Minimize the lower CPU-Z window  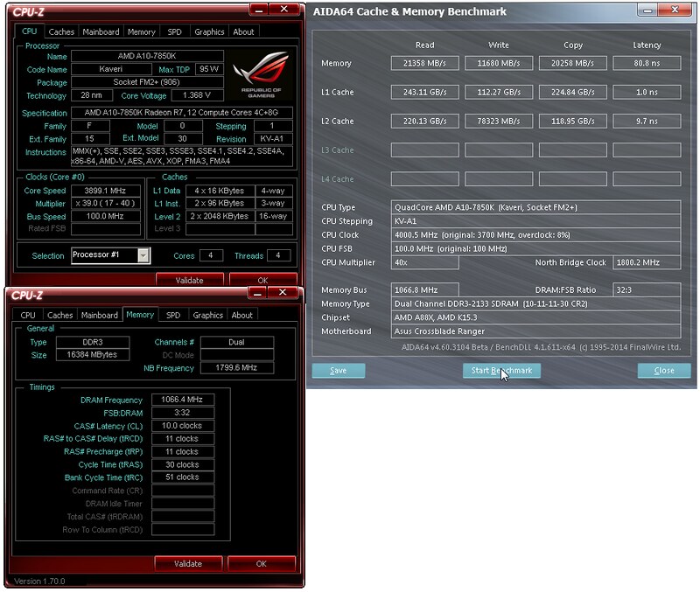257,293
